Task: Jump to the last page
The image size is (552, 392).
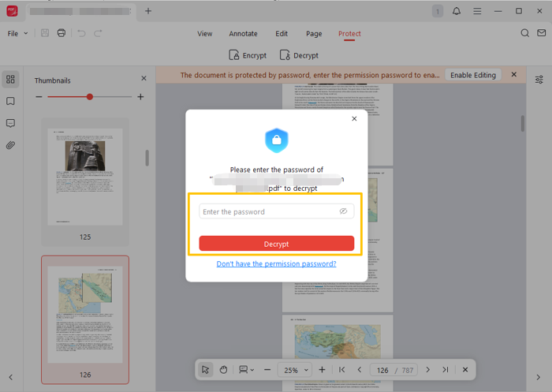Action: click(x=446, y=369)
